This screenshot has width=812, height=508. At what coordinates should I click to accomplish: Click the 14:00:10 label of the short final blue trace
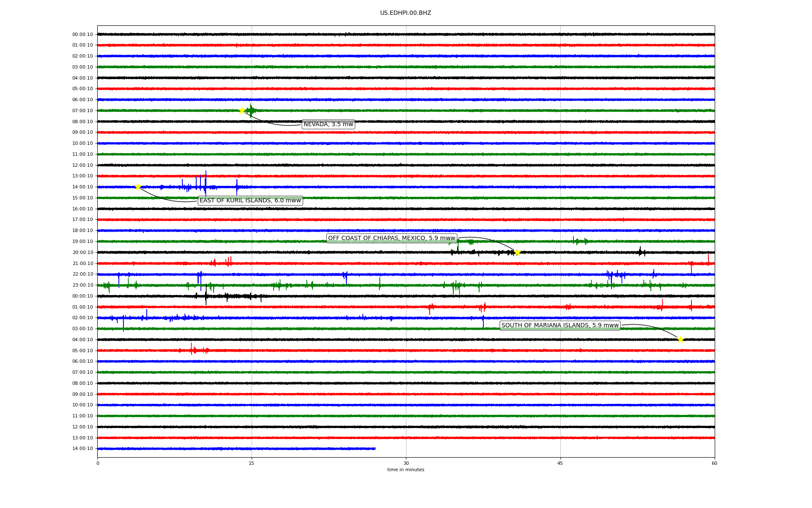pos(82,448)
